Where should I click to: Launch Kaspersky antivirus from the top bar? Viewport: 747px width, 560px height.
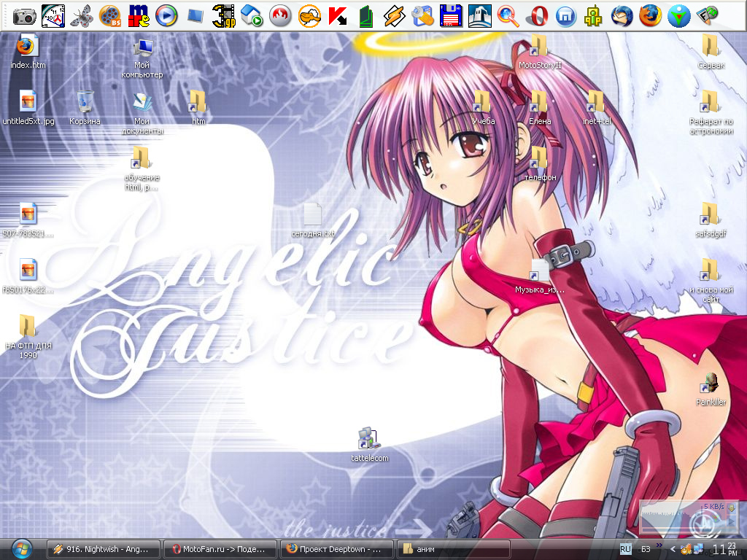(338, 17)
